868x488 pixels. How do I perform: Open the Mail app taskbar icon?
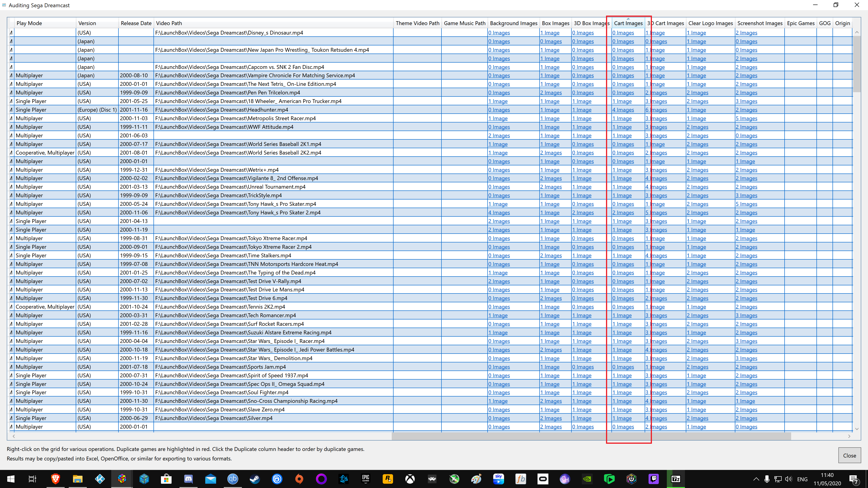tap(211, 479)
